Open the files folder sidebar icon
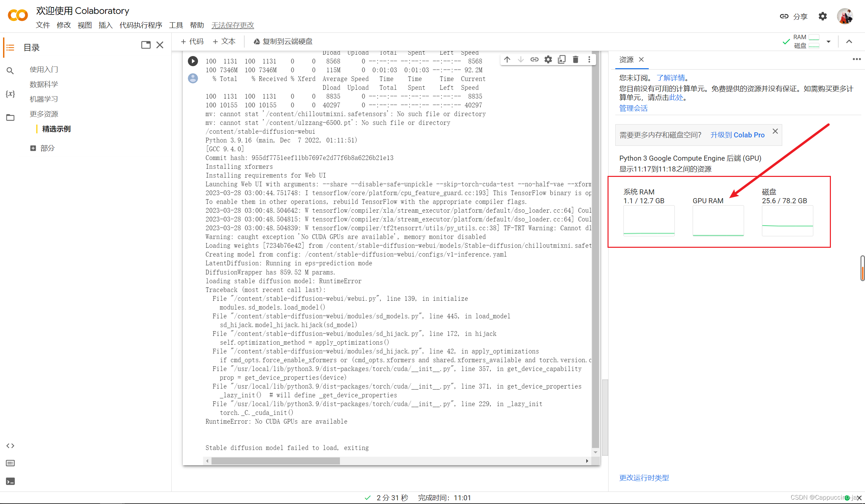 pyautogui.click(x=10, y=117)
